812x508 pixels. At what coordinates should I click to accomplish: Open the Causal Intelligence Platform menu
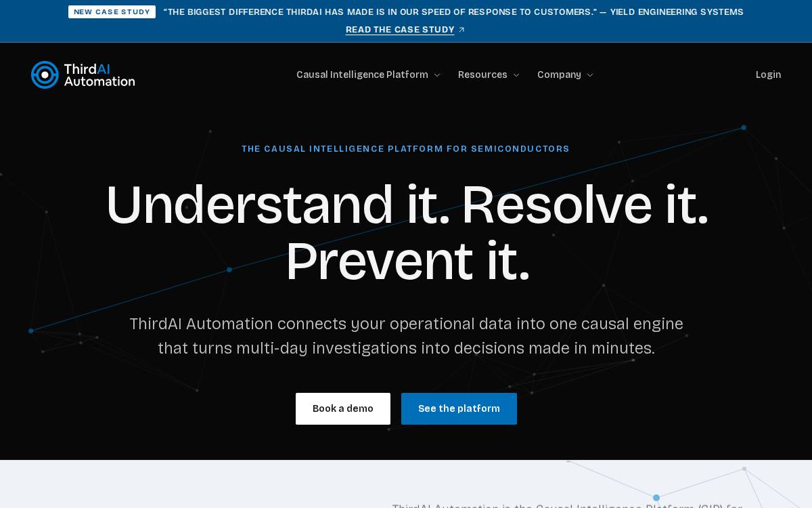point(369,75)
